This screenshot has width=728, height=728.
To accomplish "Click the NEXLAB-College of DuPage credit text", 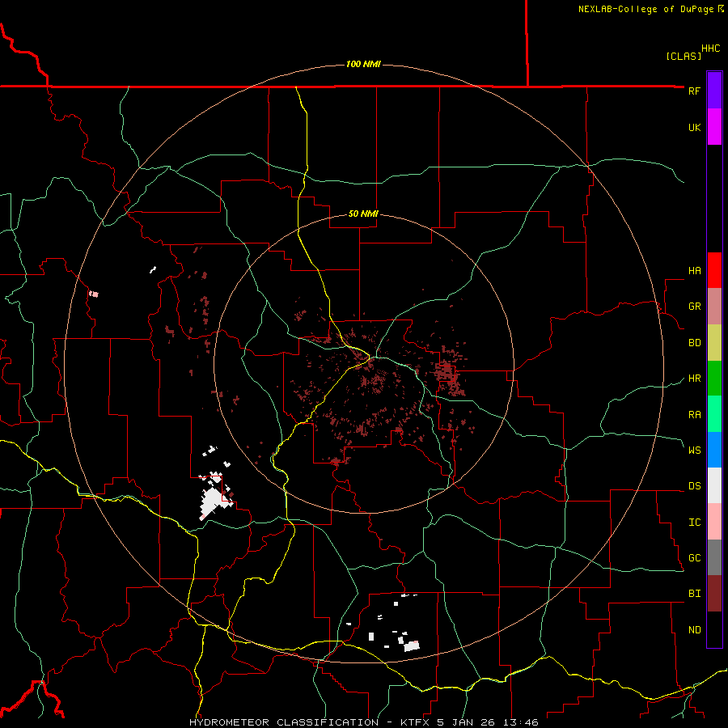I will pyautogui.click(x=648, y=9).
